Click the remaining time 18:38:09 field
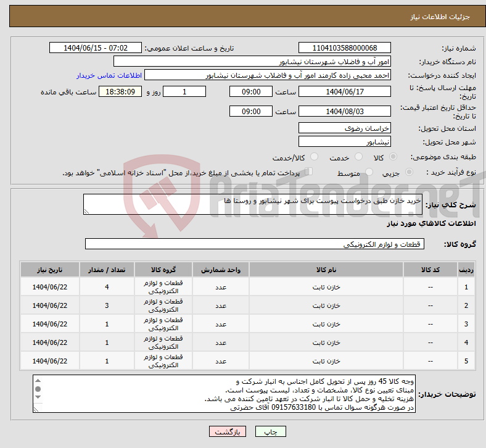The height and width of the screenshot is (448, 486). [x=120, y=92]
